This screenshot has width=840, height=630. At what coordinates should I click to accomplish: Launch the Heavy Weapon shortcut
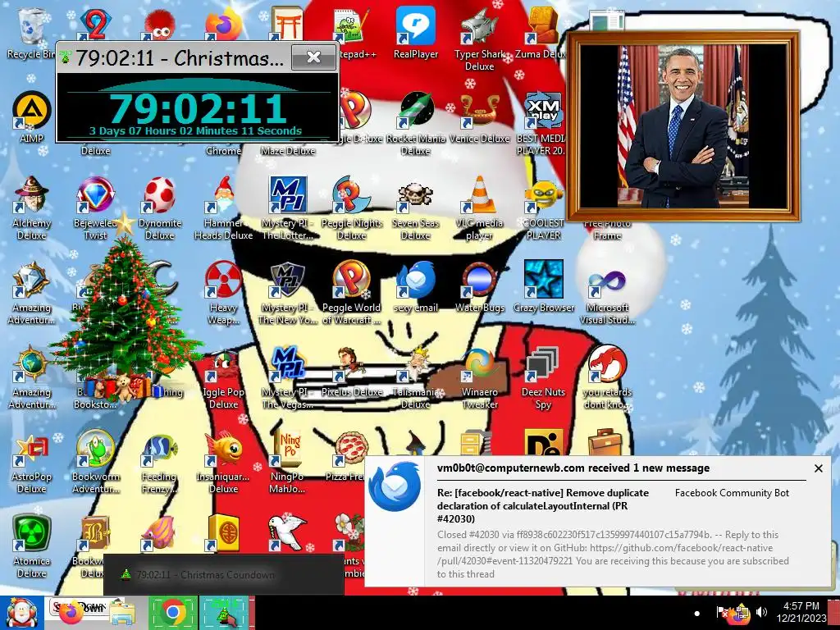tap(223, 293)
